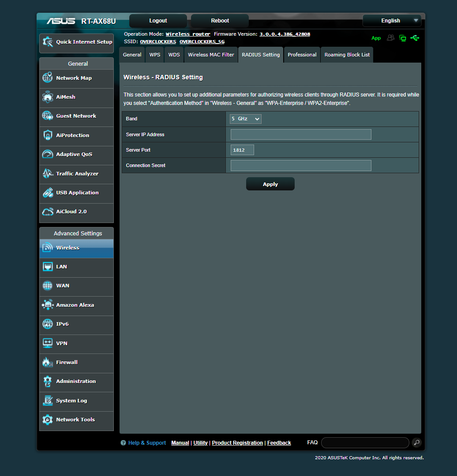The width and height of the screenshot is (457, 476).
Task: Switch to the General wireless tab
Action: (132, 55)
